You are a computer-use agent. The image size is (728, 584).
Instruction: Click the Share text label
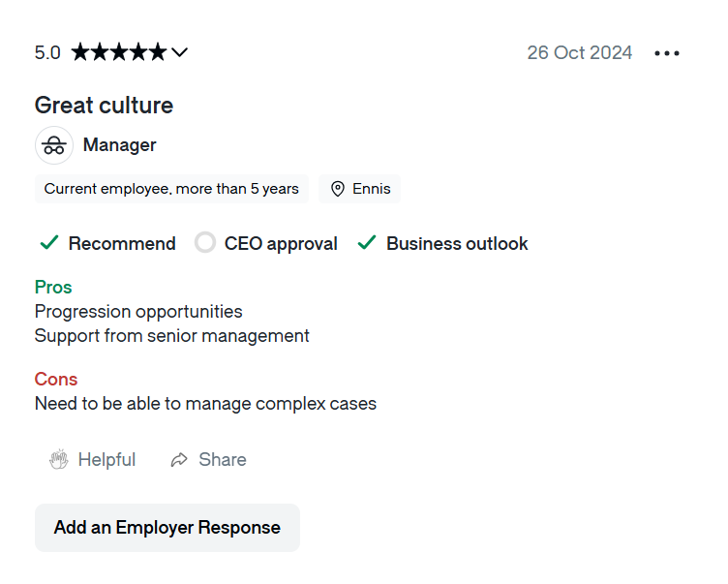coord(223,460)
